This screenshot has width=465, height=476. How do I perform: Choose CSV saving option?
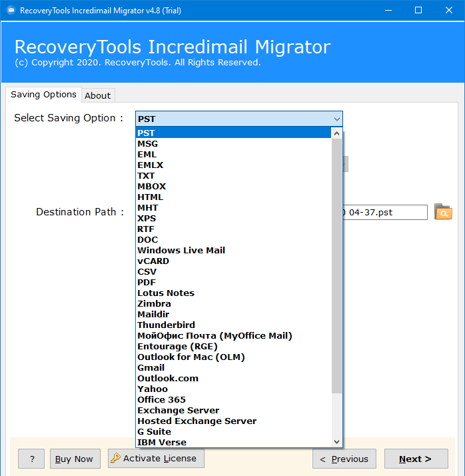click(233, 271)
